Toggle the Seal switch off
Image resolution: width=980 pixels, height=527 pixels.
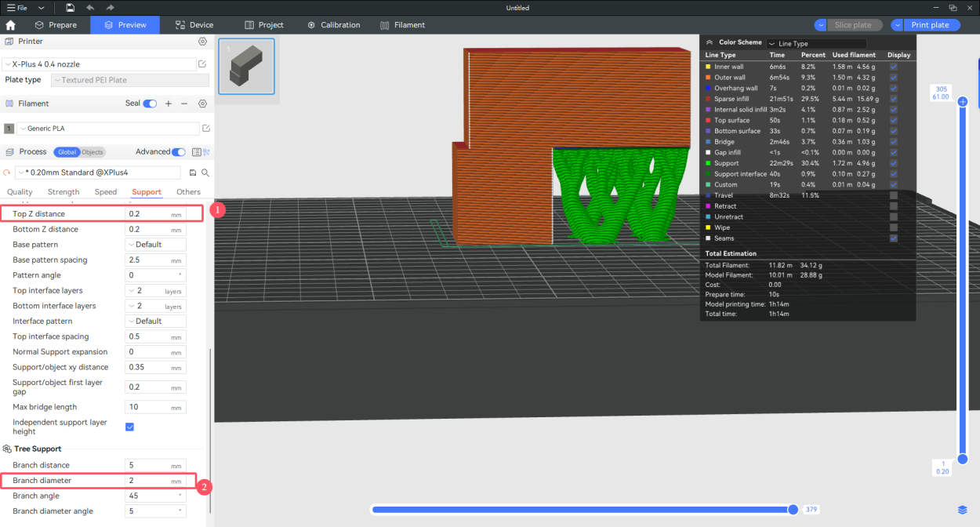click(150, 104)
